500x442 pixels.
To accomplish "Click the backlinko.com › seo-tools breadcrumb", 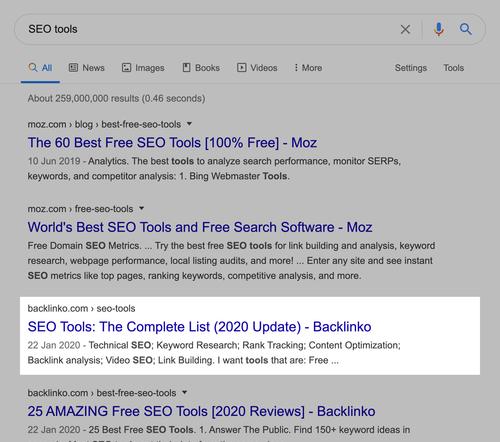I will tap(81, 308).
